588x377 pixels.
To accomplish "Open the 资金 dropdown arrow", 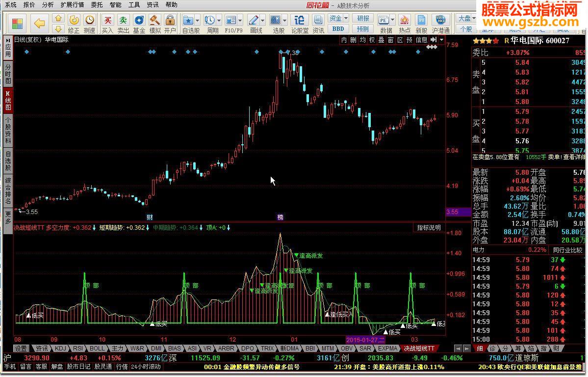I will click(x=346, y=18).
